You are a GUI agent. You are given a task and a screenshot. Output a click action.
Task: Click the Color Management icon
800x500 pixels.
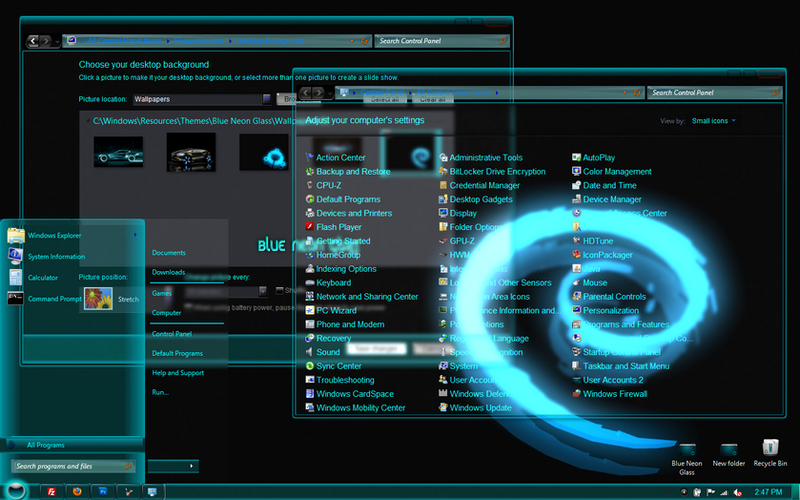click(x=576, y=171)
